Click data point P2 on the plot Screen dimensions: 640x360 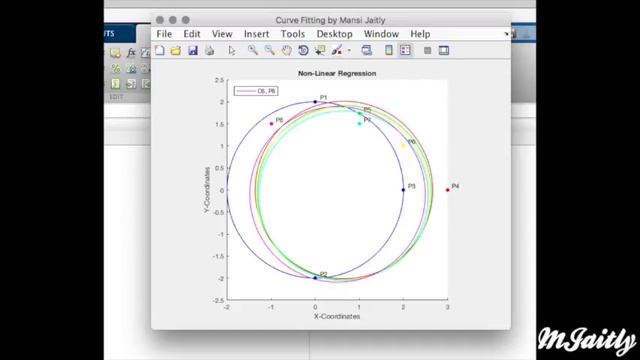315,278
